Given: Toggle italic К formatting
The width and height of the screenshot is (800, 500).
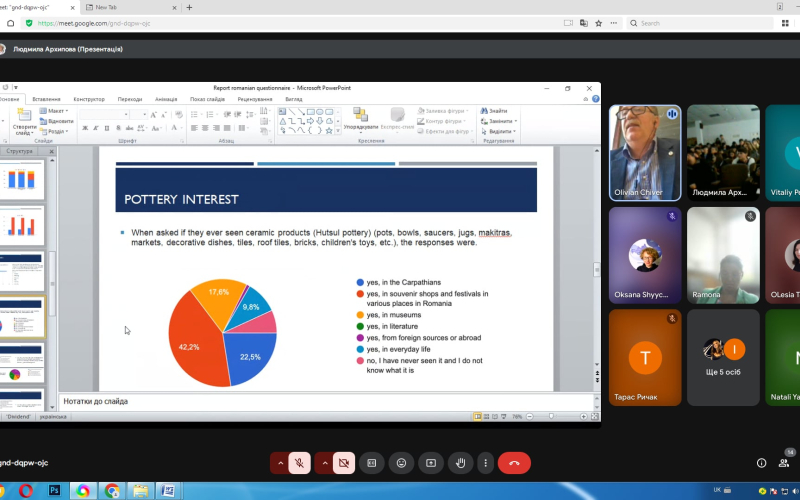Looking at the screenshot, I should [95, 128].
